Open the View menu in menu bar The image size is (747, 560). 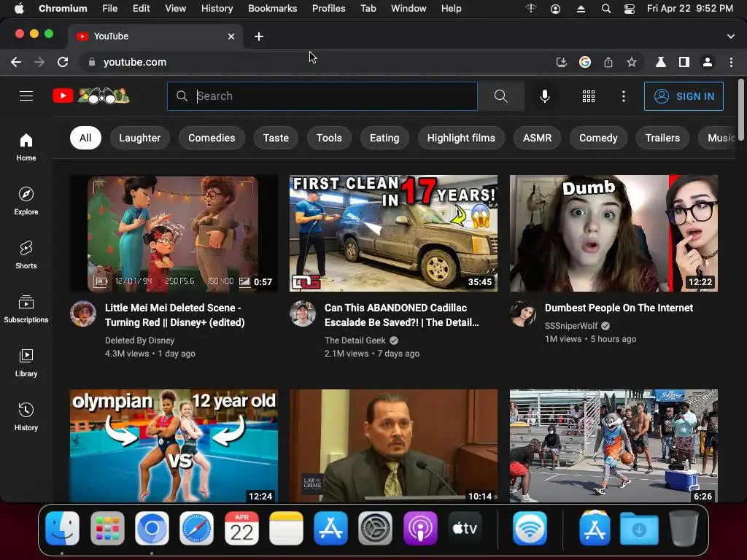click(175, 9)
